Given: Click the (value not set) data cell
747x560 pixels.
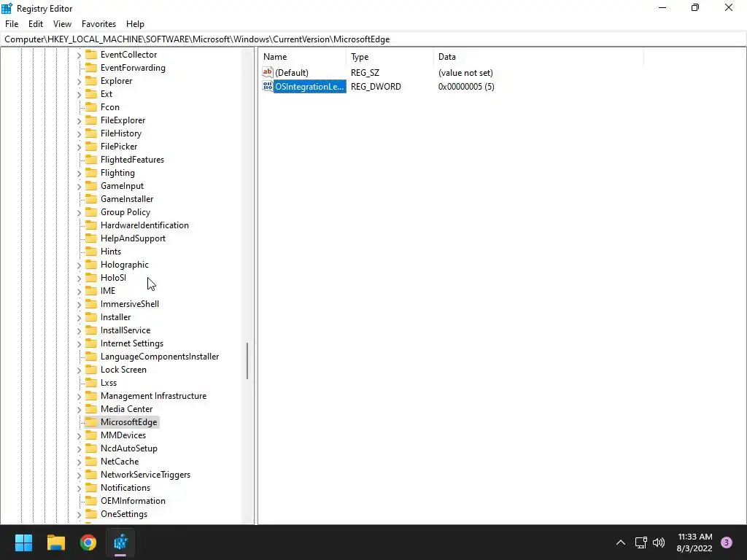Looking at the screenshot, I should [x=465, y=73].
